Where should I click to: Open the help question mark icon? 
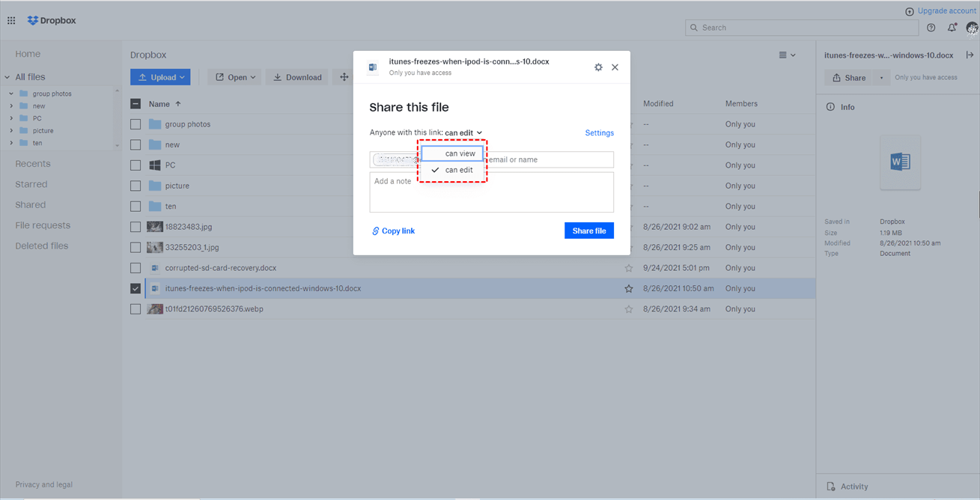tap(931, 28)
